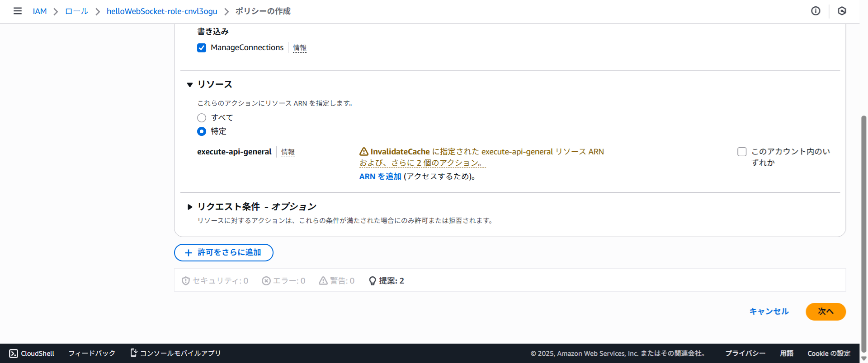Click the page vertical scrollbar
Screen dimensions: 868x363
tap(863, 226)
